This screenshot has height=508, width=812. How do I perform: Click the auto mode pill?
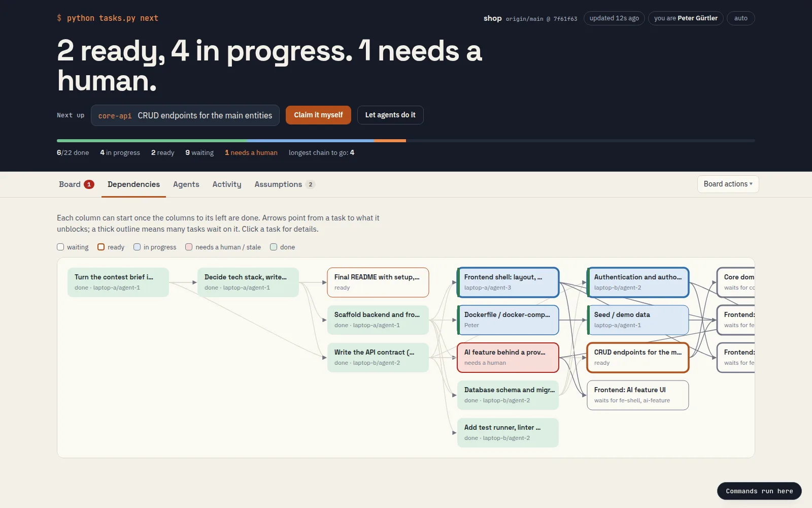point(740,18)
